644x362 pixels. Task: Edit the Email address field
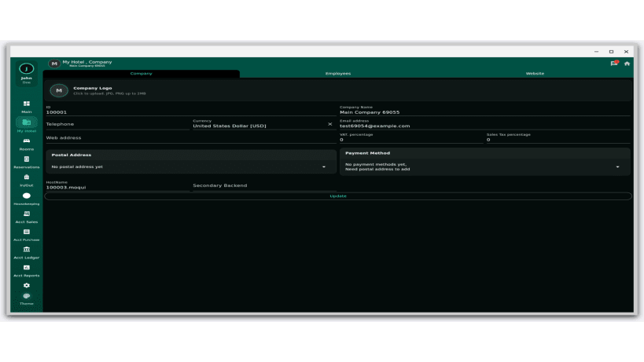coord(484,124)
